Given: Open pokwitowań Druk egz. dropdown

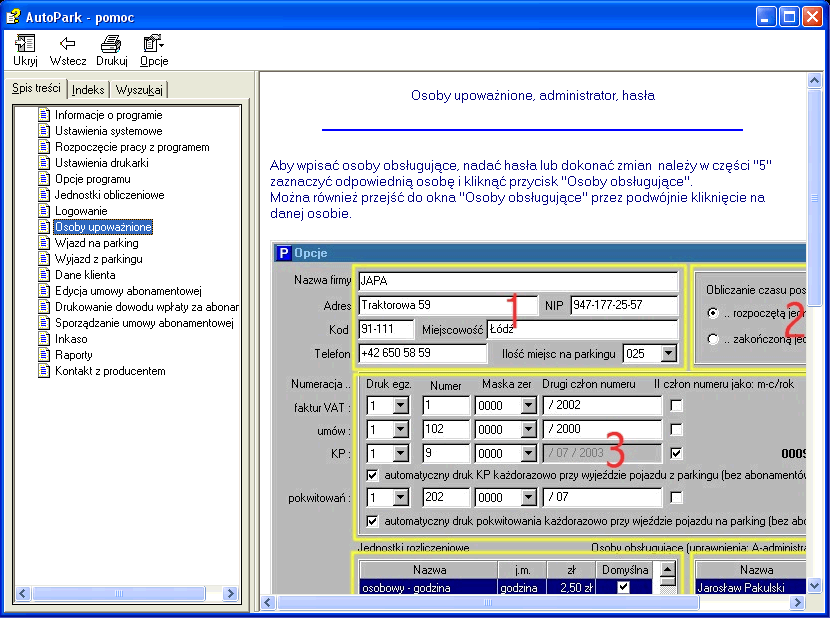Looking at the screenshot, I should pos(401,497).
